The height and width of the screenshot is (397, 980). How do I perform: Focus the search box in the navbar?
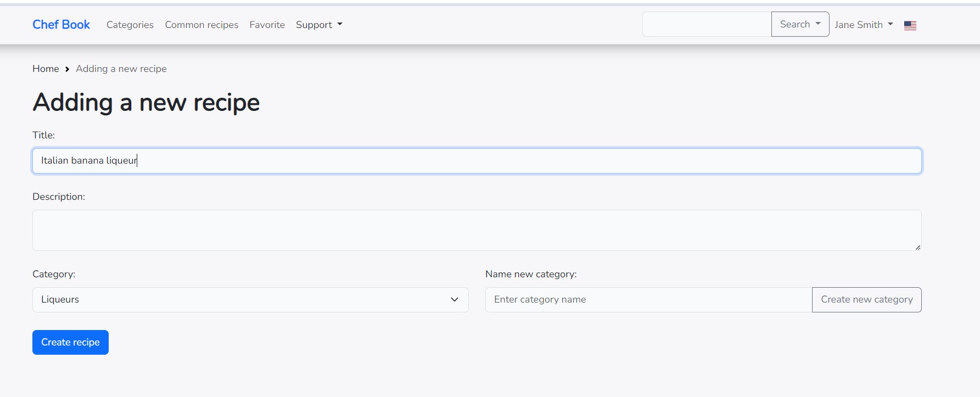[707, 24]
